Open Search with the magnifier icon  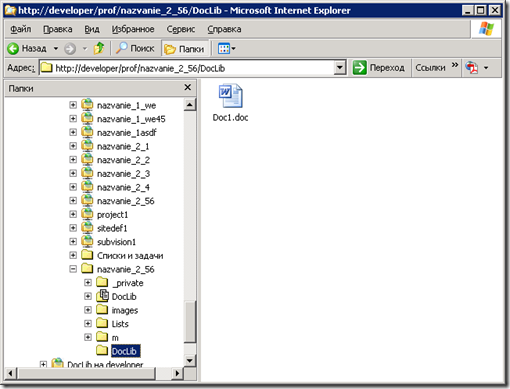121,48
